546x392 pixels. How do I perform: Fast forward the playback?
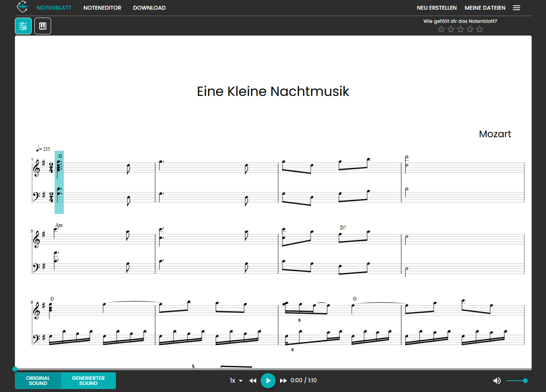pos(284,381)
